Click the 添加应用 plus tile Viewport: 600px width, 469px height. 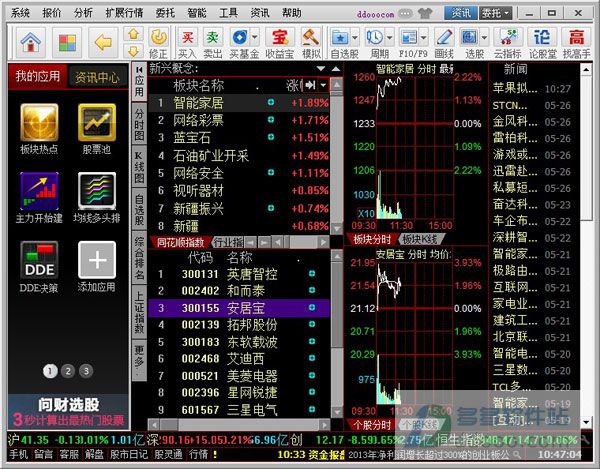[97, 260]
